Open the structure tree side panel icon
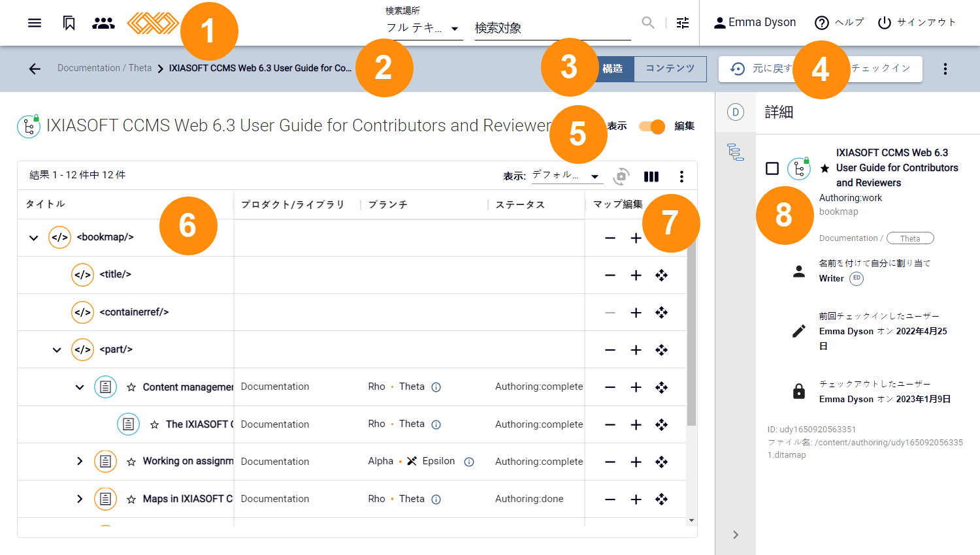 736,152
